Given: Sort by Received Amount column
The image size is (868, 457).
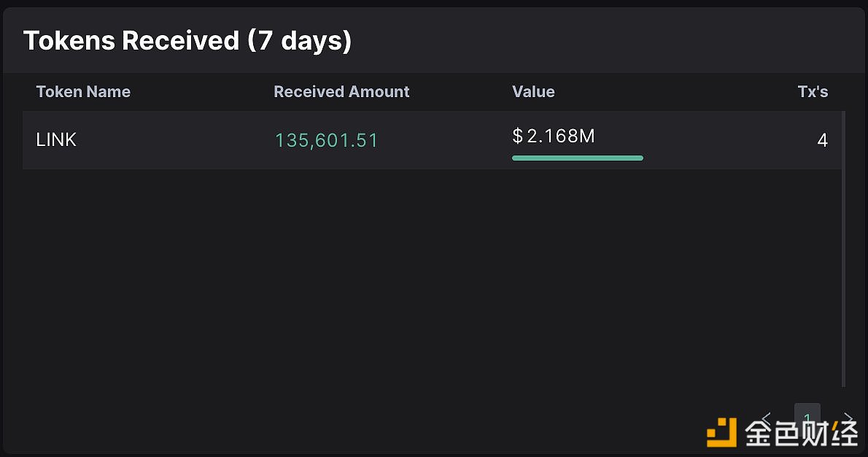Looking at the screenshot, I should tap(341, 92).
